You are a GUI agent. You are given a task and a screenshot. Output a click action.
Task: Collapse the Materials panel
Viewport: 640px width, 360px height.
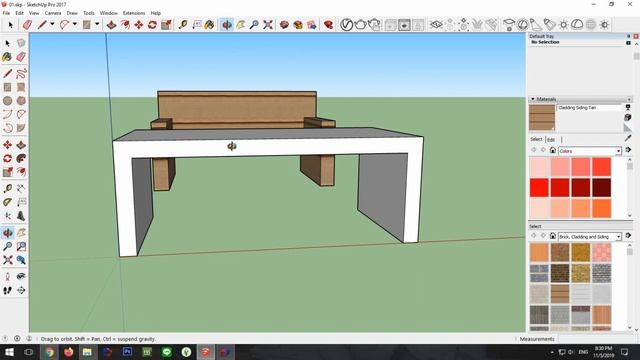(533, 99)
